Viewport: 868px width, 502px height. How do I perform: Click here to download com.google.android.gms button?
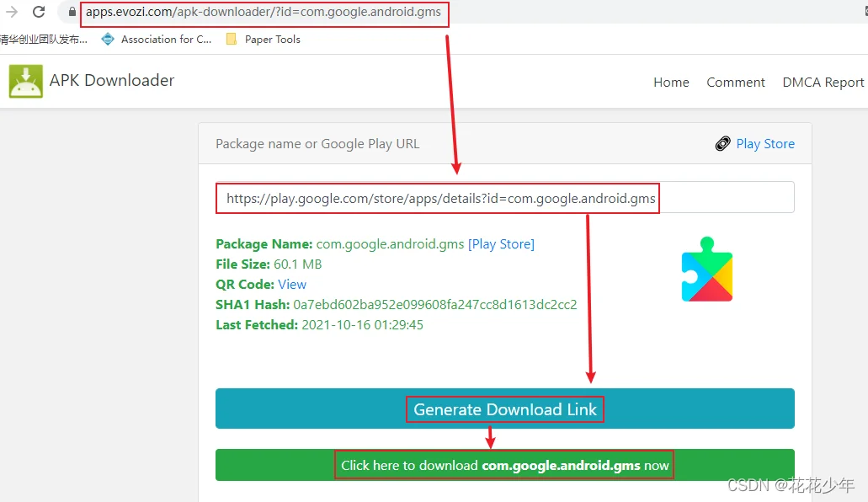pos(505,466)
